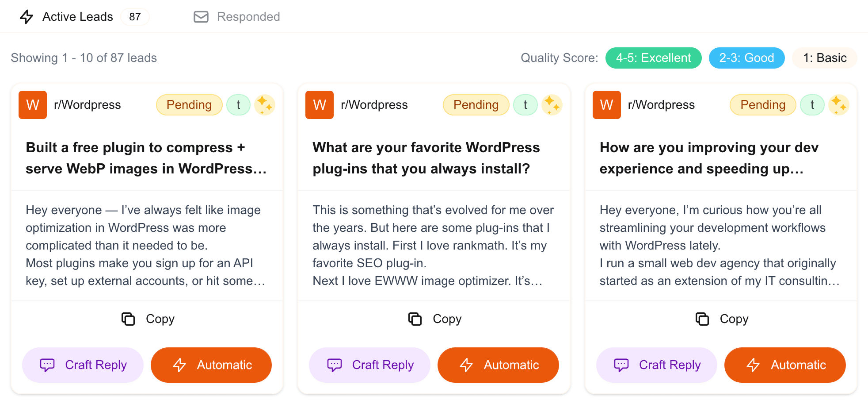Click the green 't' badge on third card
868x400 pixels.
(x=812, y=105)
